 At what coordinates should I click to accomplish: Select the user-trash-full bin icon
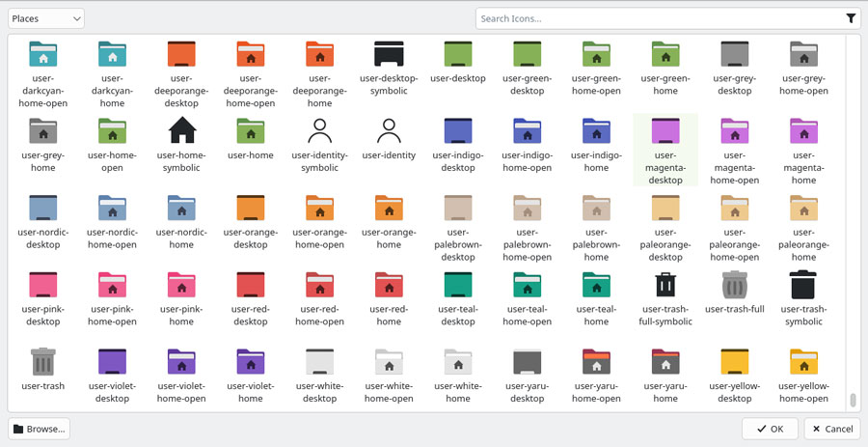735,285
